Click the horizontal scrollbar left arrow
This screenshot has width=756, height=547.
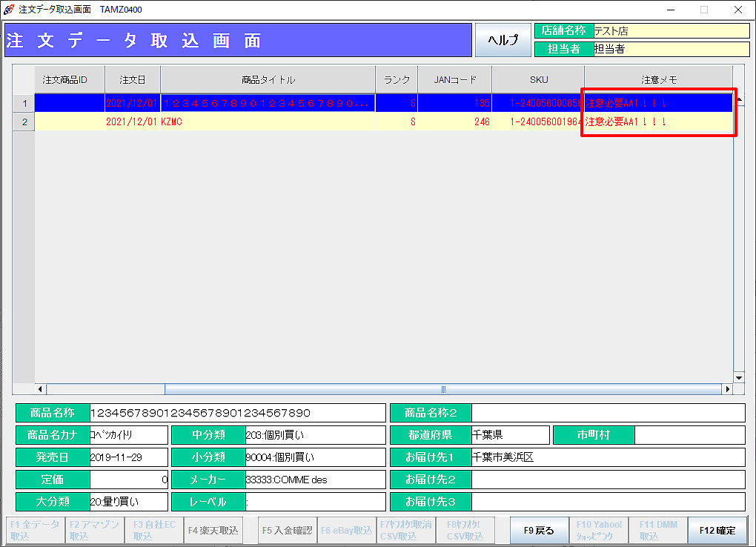coord(41,389)
